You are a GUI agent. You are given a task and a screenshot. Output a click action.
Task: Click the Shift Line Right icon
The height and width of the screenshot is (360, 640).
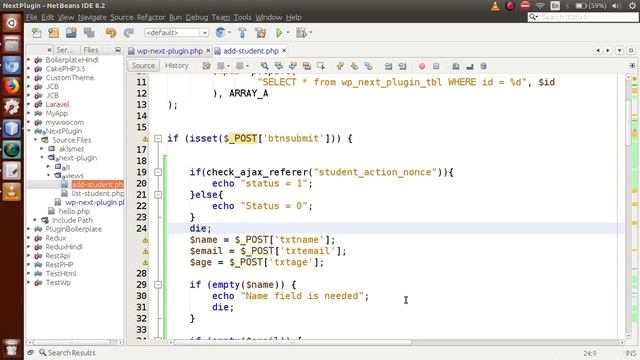tap(402, 66)
